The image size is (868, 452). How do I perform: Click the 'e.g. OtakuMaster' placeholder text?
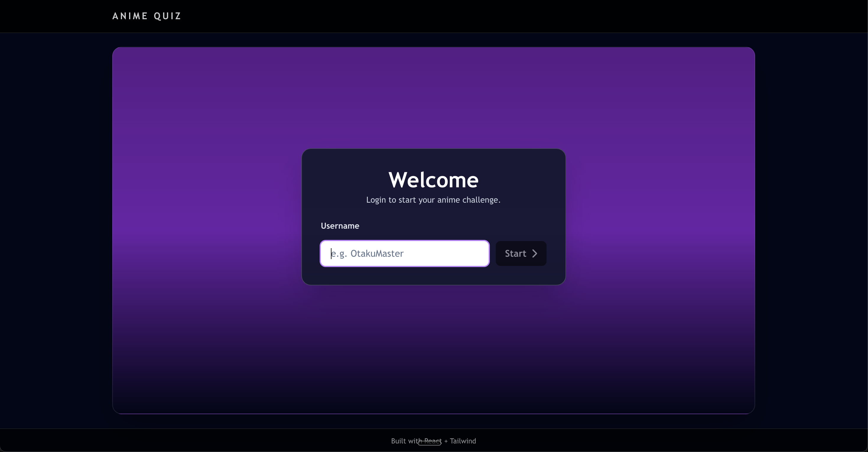367,253
